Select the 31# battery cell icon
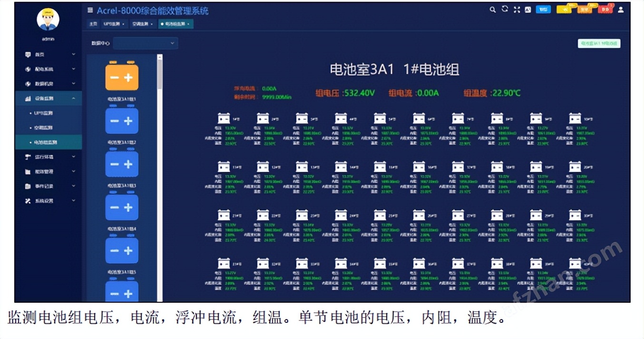Image resolution: width=644 pixels, height=339 pixels. 224,263
